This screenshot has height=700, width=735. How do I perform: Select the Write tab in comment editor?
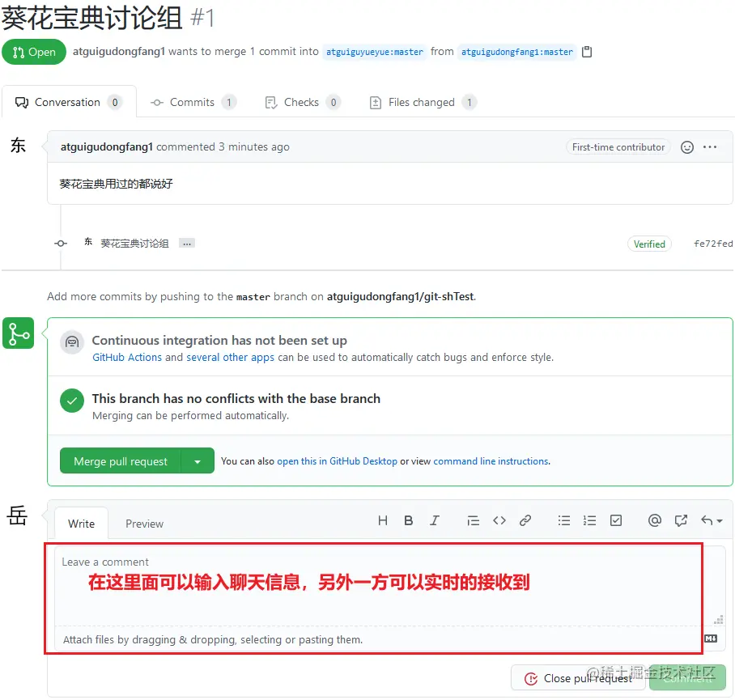pyautogui.click(x=81, y=524)
